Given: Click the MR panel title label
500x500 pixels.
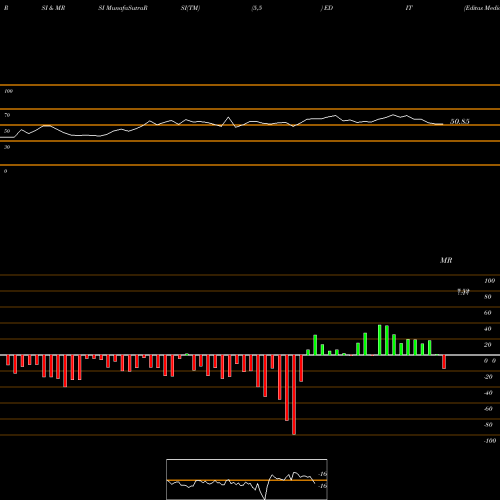Looking at the screenshot, I should point(446,260).
